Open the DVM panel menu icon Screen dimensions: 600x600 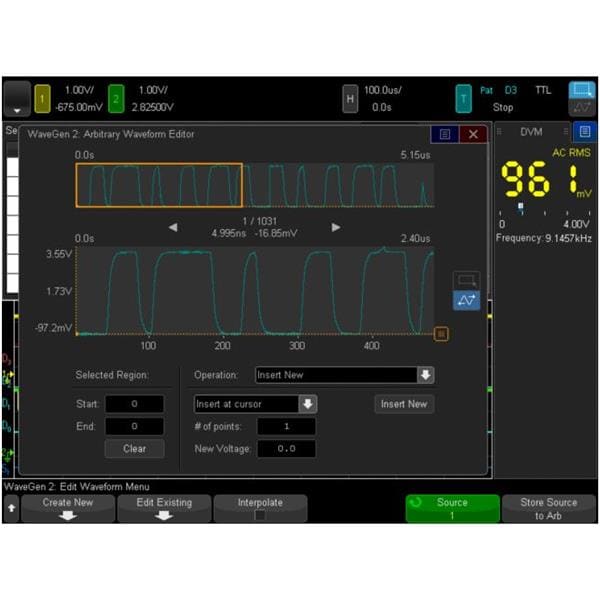click(585, 132)
